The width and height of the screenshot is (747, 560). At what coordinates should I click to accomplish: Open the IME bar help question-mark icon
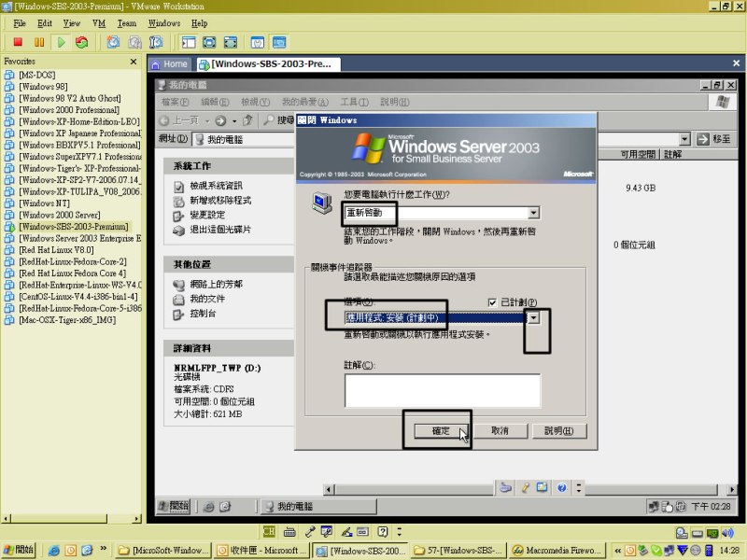[x=383, y=531]
